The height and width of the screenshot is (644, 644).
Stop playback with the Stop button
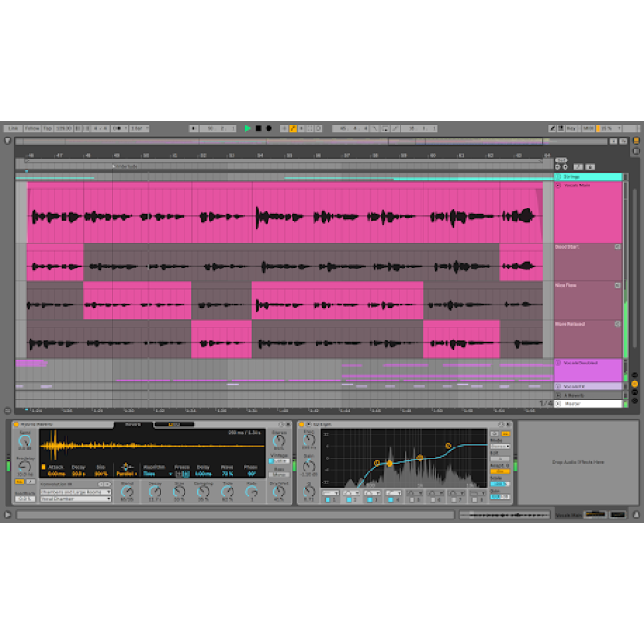(x=258, y=128)
